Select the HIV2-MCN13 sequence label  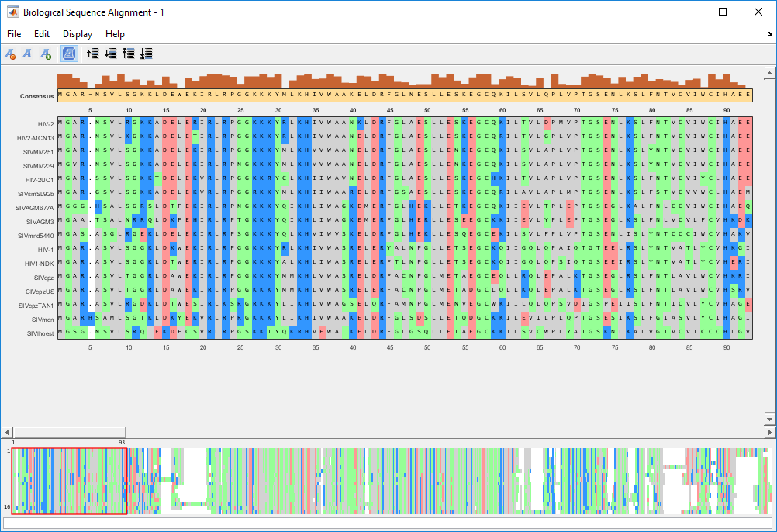[x=36, y=138]
